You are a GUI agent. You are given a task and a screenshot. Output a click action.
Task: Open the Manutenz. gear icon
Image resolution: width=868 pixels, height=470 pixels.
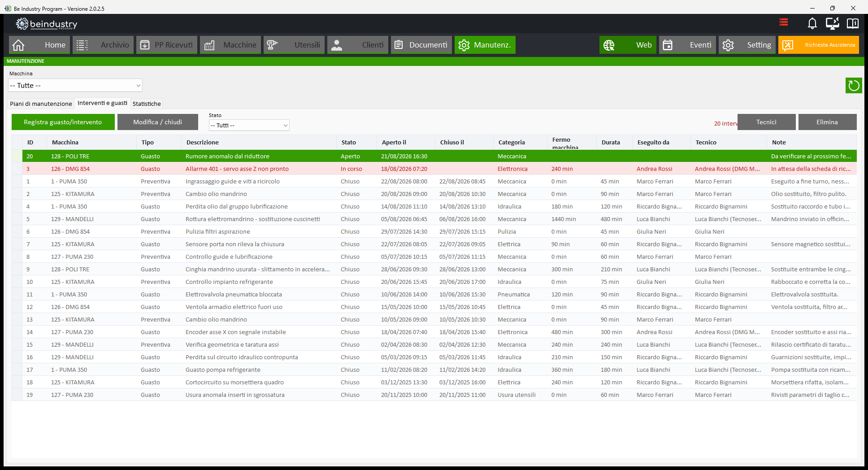coord(464,45)
